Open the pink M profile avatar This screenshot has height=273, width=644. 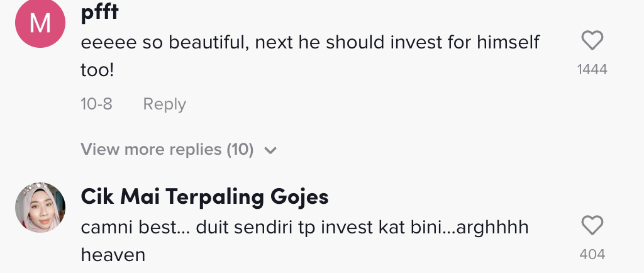click(40, 23)
